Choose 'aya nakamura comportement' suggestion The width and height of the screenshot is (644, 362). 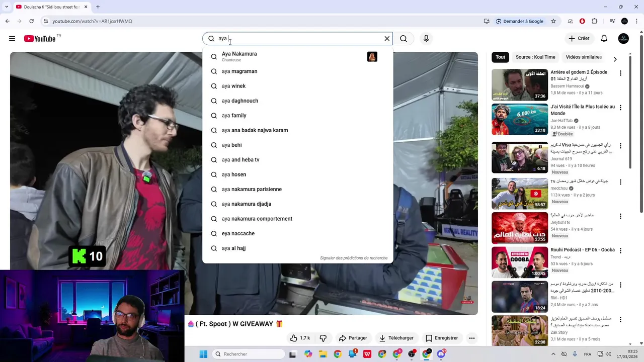tap(298, 219)
